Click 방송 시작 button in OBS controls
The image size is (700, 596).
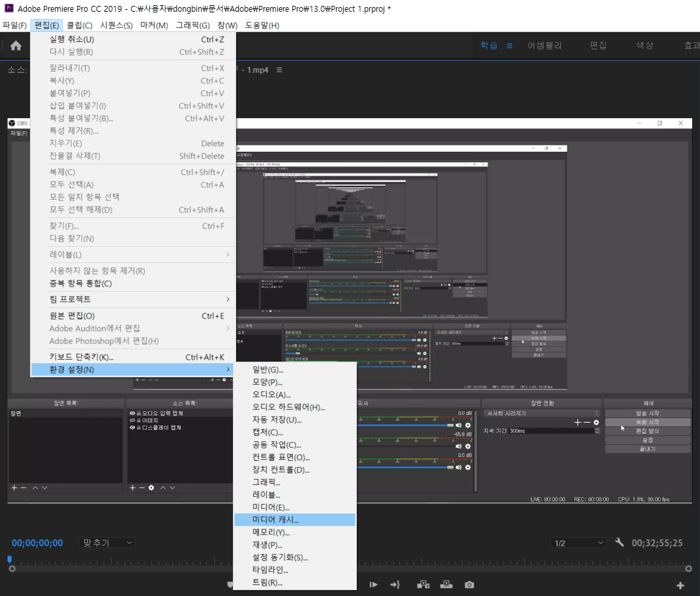coord(648,413)
